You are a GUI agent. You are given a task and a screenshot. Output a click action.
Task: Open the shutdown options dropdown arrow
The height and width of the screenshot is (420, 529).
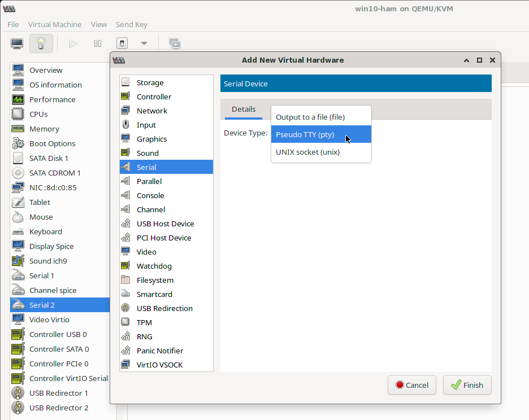tap(144, 43)
